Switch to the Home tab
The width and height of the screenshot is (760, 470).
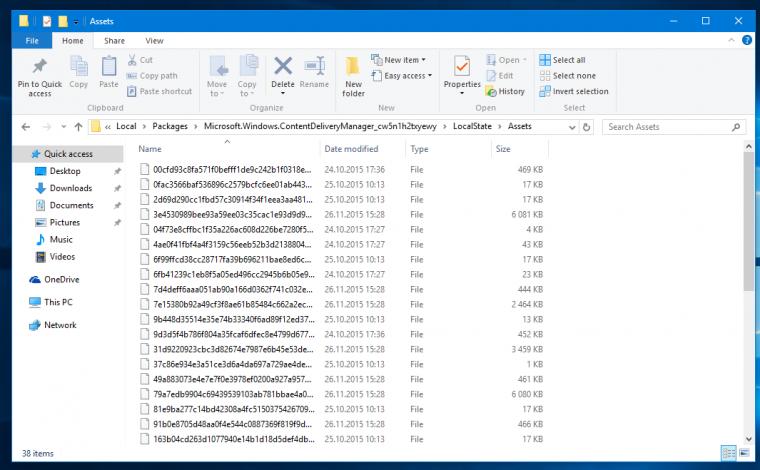click(x=73, y=41)
